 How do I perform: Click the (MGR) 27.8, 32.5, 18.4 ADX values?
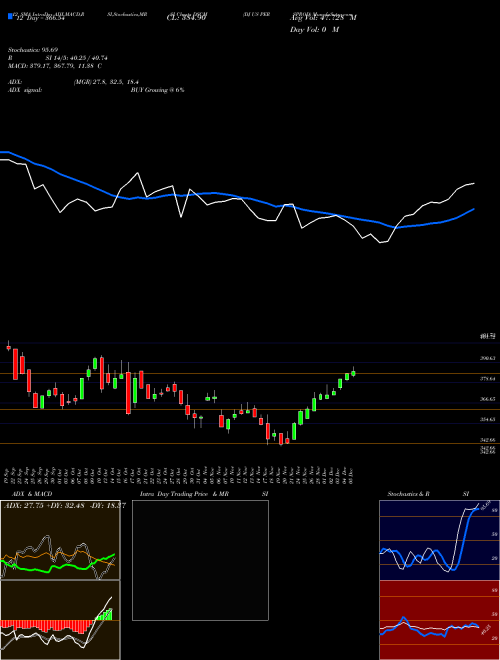click(106, 82)
